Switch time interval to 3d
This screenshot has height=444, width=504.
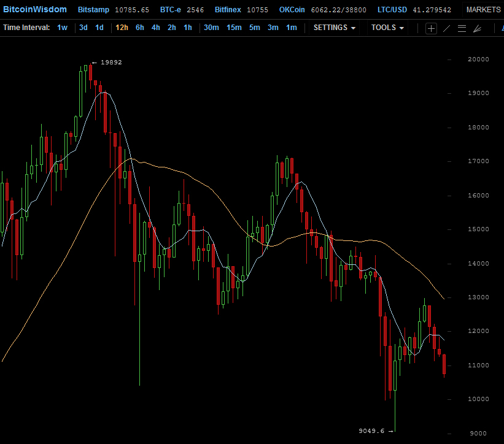coord(83,28)
